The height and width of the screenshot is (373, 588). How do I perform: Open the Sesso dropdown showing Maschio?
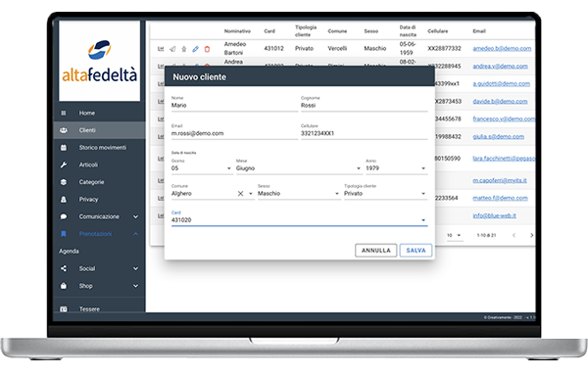tap(299, 194)
